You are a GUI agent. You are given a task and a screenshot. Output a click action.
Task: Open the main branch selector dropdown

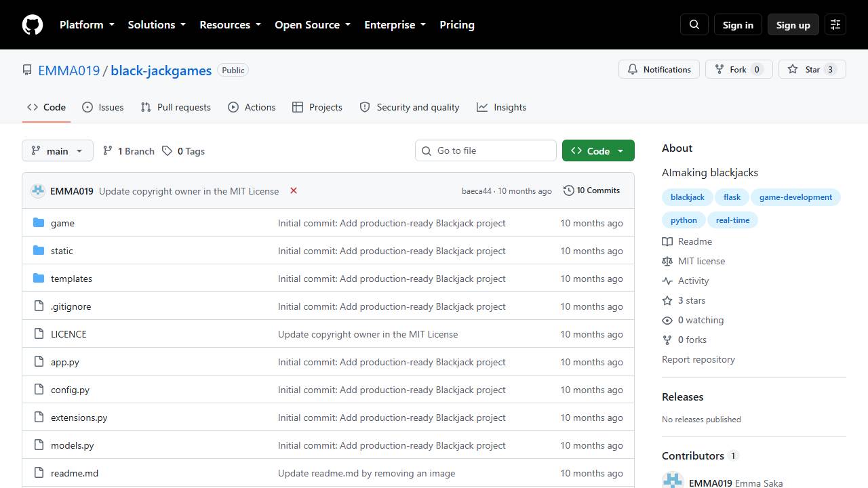(58, 150)
